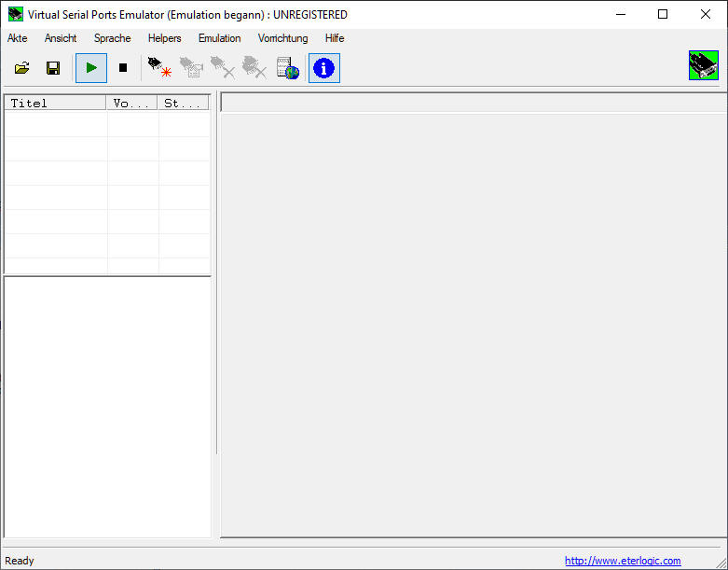Open the Akte menu
The image size is (728, 570).
tap(17, 38)
